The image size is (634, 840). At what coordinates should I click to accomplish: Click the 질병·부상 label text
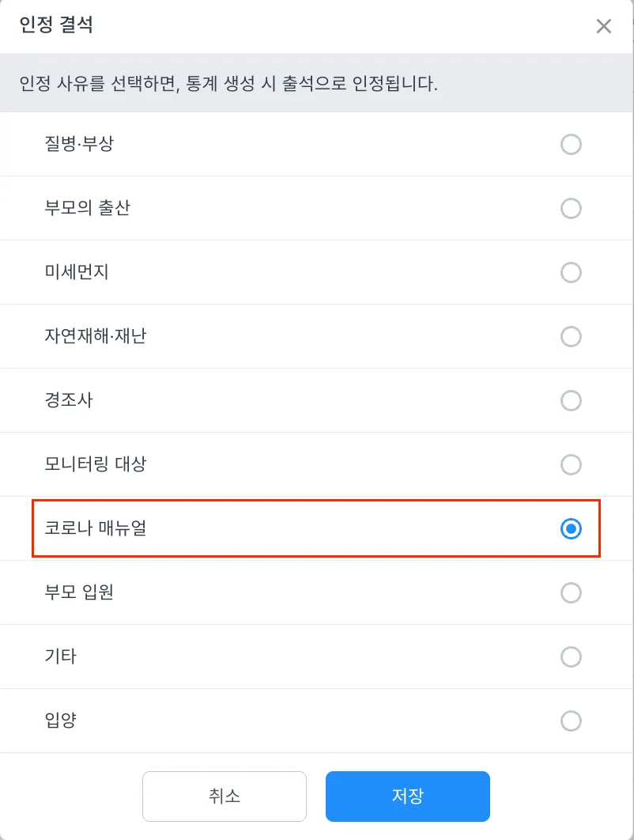coord(81,145)
